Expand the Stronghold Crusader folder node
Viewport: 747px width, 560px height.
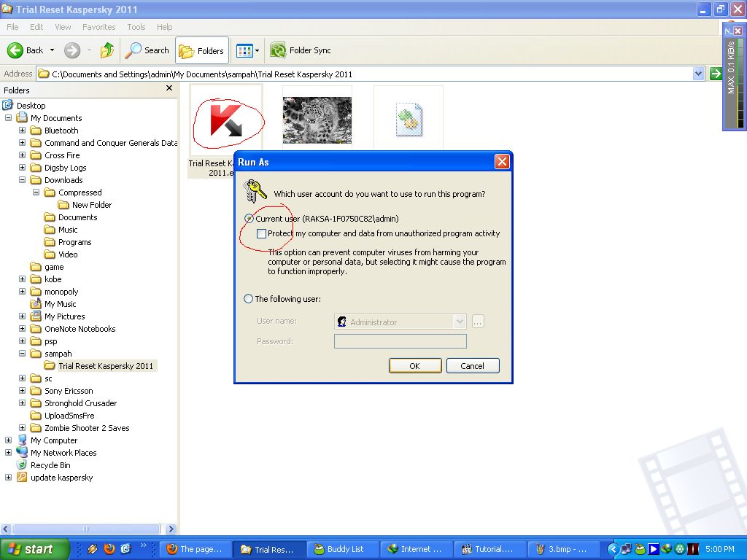pos(22,402)
